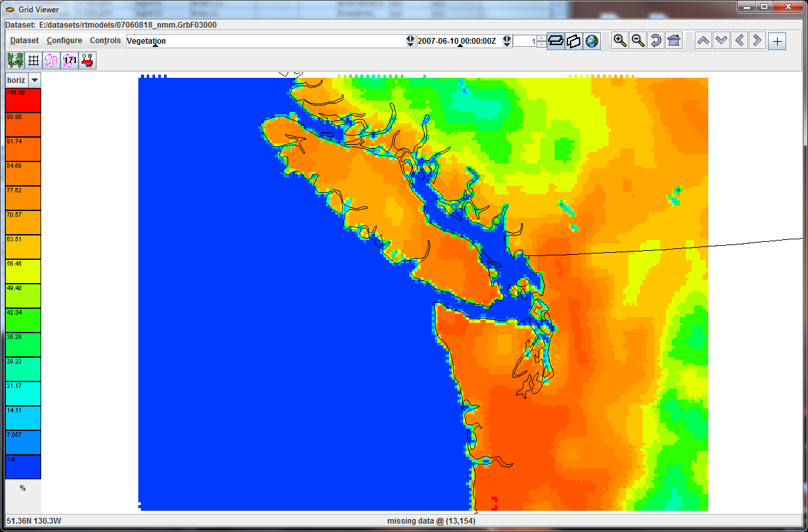Click the red 98.80 color scale swatch
The image size is (808, 532).
click(x=23, y=125)
